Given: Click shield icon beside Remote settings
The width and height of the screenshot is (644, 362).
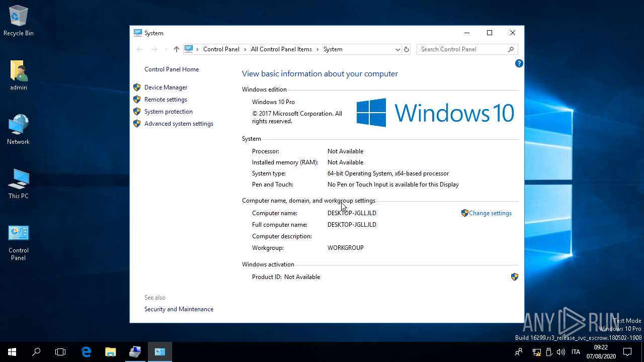Looking at the screenshot, I should (137, 100).
